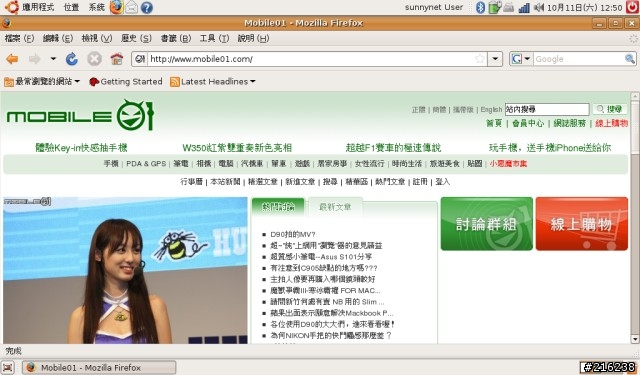Open the 說明 (H) menu
This screenshot has height=375, width=640.
coord(253,38)
